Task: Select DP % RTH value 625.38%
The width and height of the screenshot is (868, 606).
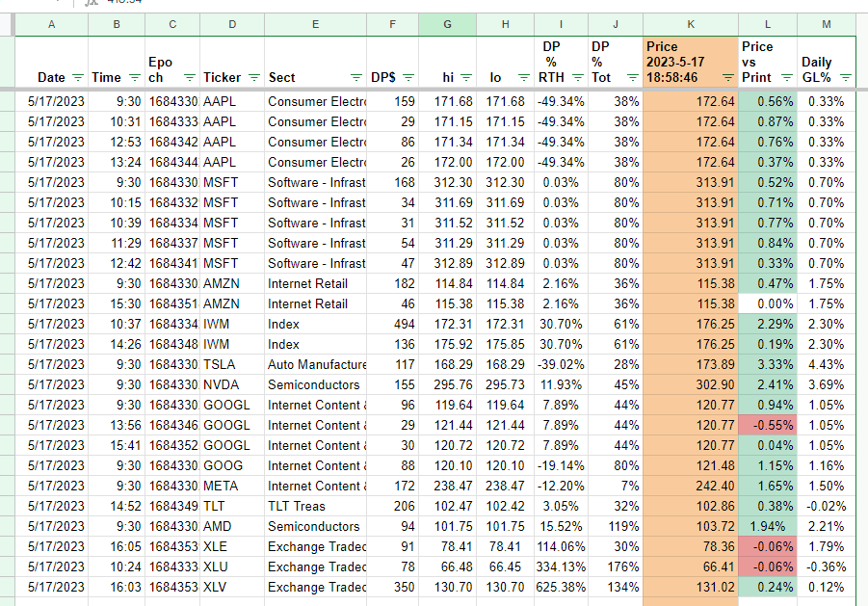Action: pyautogui.click(x=561, y=587)
